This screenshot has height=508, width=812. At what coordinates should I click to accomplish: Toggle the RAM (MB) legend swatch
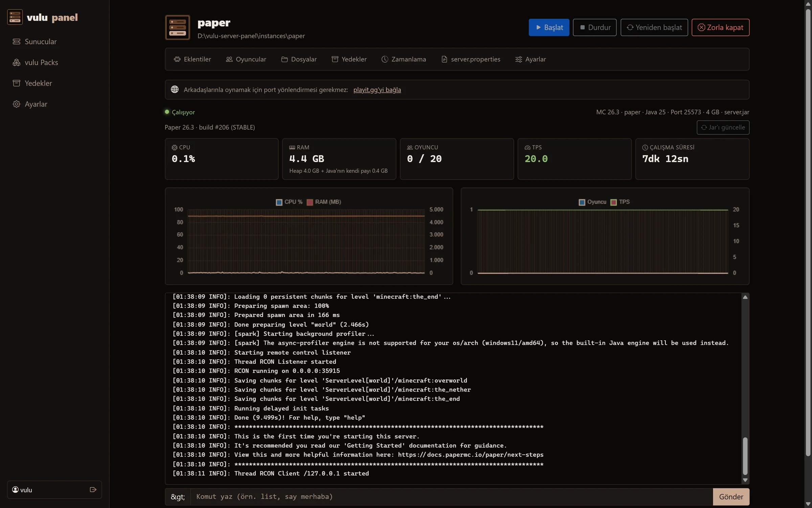tap(310, 202)
